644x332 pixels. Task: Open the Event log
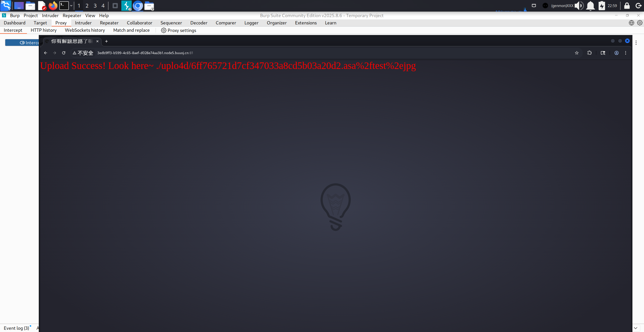[17, 328]
